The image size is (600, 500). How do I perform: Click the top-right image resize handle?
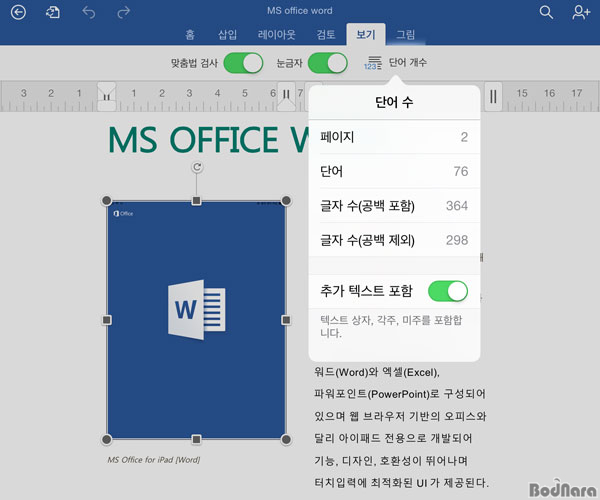tap(286, 200)
